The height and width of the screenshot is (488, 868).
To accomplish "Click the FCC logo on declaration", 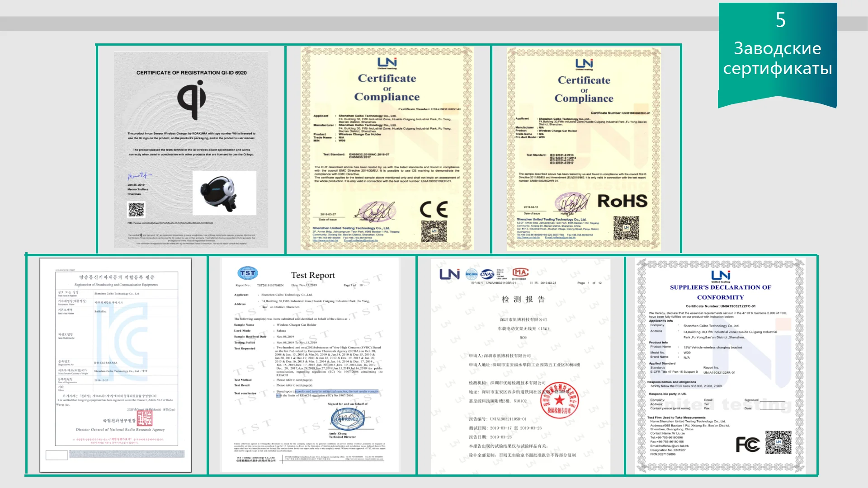I will coord(747,445).
